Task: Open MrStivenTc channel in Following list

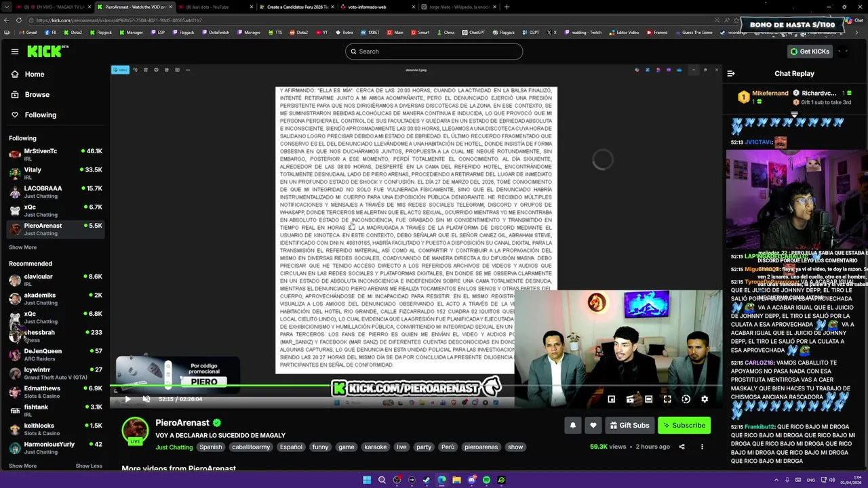Action: [x=56, y=155]
